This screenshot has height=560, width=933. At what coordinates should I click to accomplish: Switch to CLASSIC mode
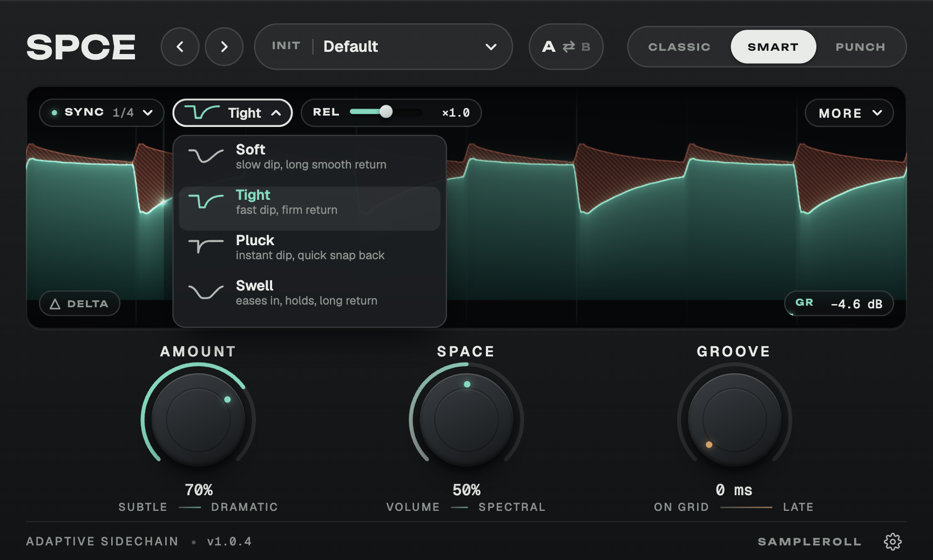point(679,47)
